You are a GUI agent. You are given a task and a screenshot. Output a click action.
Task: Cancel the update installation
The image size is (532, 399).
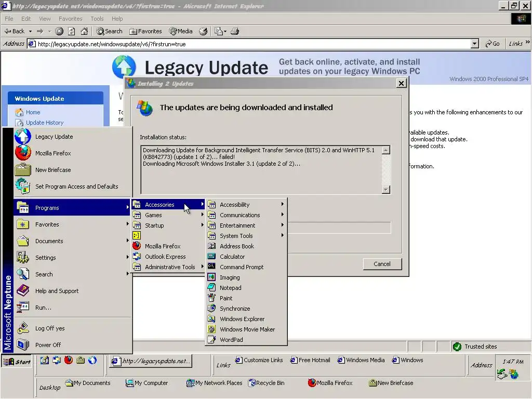(x=382, y=264)
